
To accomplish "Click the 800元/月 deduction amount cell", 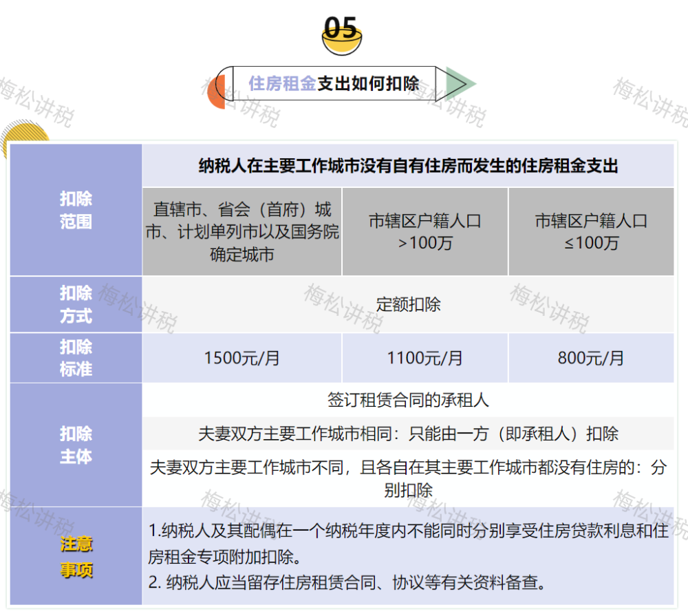I will tap(591, 357).
